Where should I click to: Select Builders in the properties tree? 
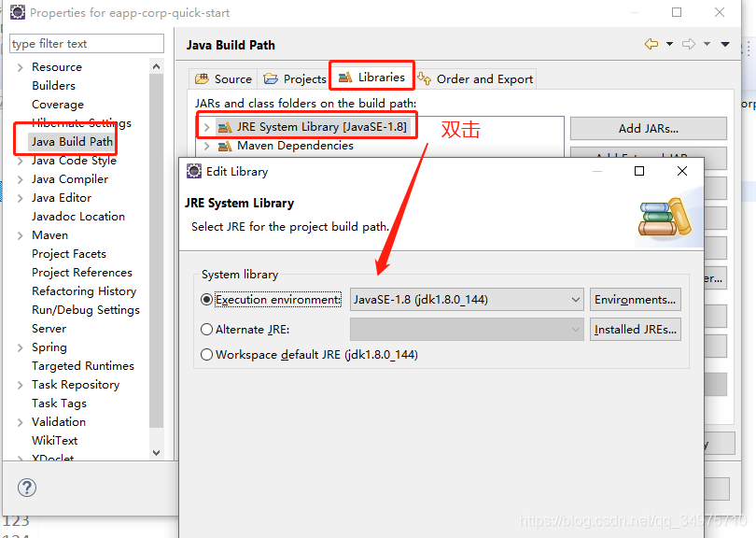point(53,85)
